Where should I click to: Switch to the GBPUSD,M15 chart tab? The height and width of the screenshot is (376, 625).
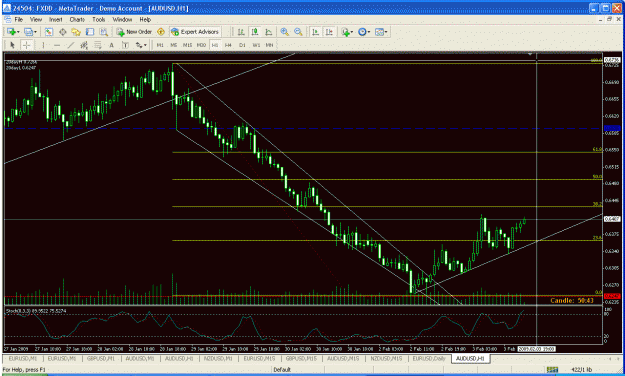pos(301,358)
